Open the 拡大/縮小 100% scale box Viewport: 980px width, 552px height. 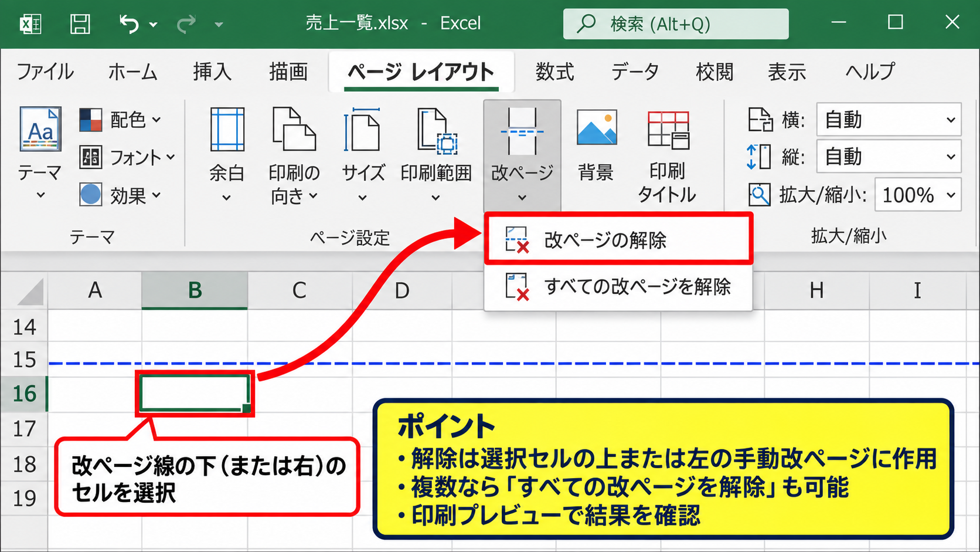point(918,195)
